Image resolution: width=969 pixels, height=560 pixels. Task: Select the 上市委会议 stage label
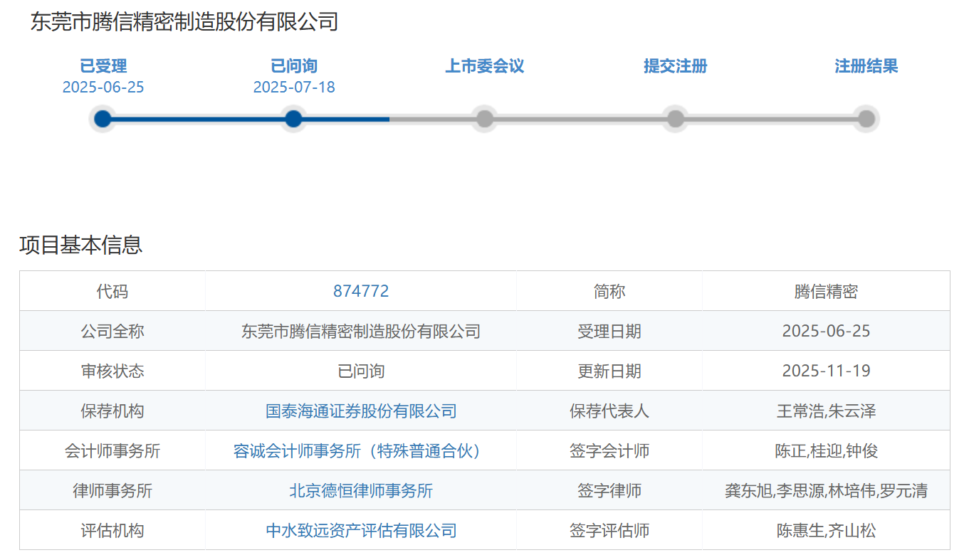(484, 66)
